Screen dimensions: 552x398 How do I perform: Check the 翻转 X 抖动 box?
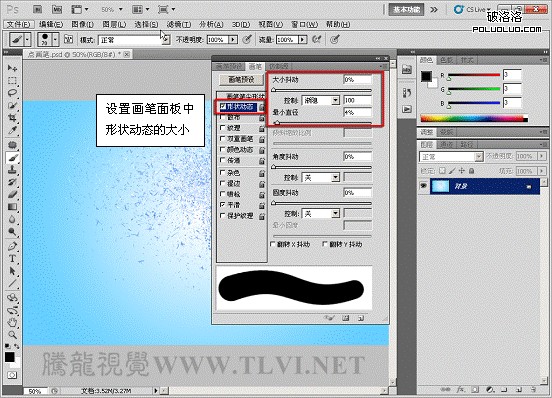coord(273,244)
